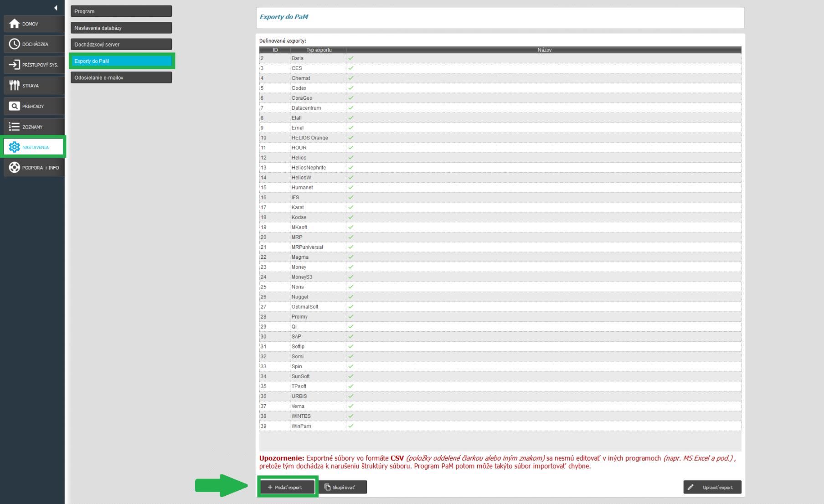Open the Dochádzka clock section
The width and height of the screenshot is (824, 504).
[x=34, y=44]
